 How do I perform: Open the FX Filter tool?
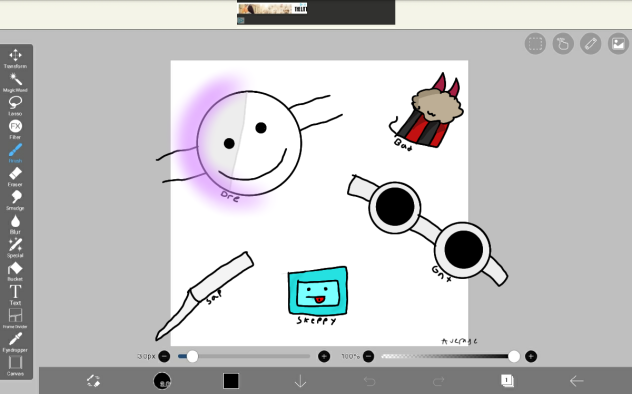tap(15, 129)
